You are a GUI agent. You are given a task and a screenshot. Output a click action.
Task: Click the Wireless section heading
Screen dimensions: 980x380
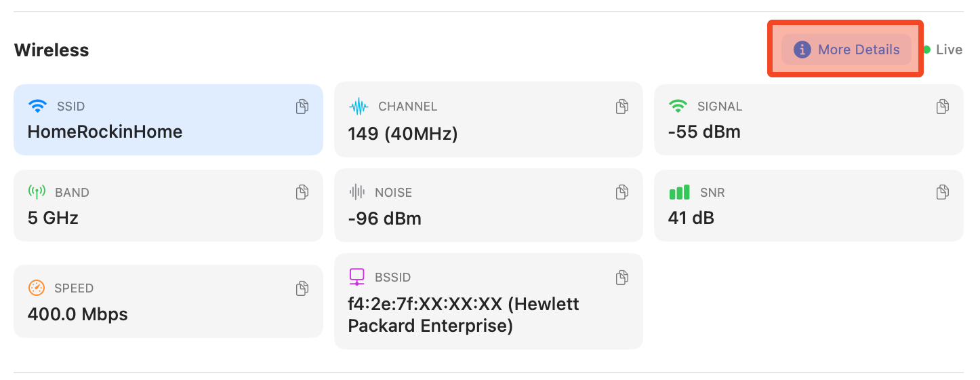(x=52, y=50)
